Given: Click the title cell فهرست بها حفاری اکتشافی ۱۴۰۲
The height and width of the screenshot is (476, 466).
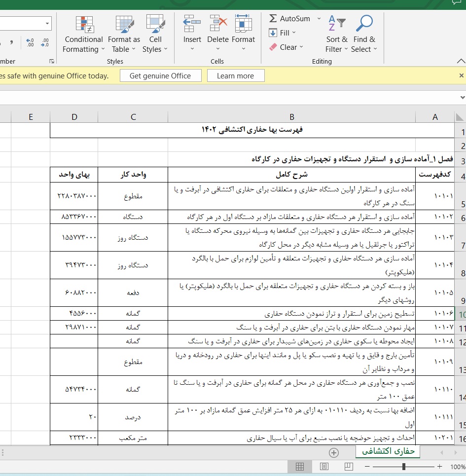Looking at the screenshot, I should pyautogui.click(x=252, y=130).
